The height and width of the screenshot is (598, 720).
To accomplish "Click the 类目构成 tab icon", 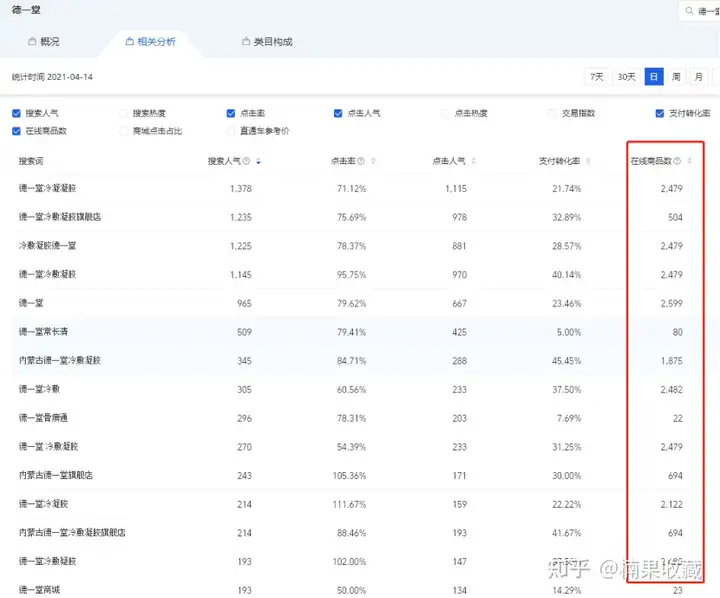I will coord(246,42).
